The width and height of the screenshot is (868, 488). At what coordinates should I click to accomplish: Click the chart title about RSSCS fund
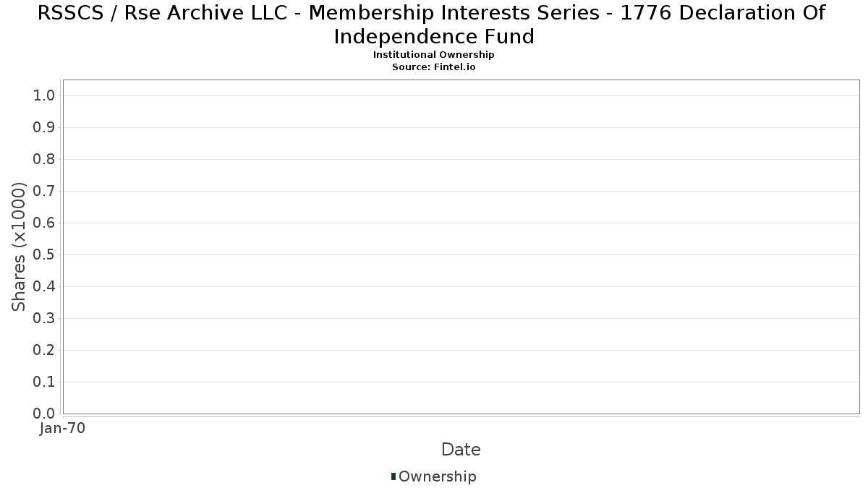click(x=434, y=24)
